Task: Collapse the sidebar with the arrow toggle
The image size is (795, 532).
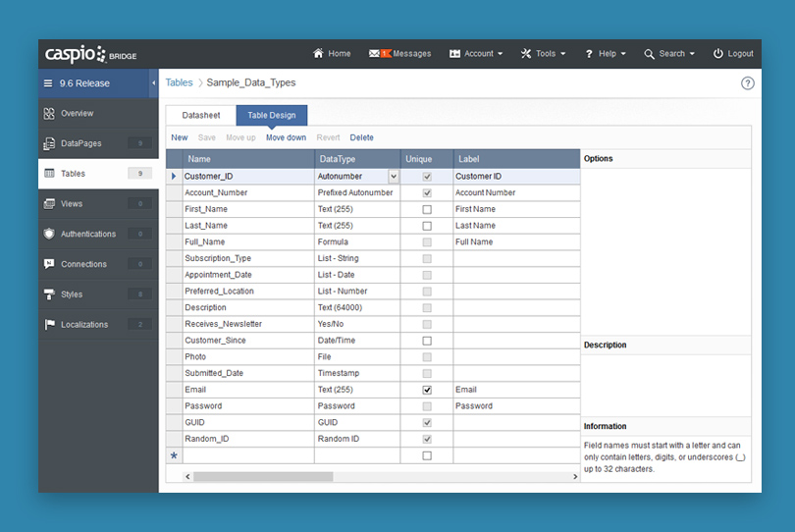Action: click(x=154, y=83)
